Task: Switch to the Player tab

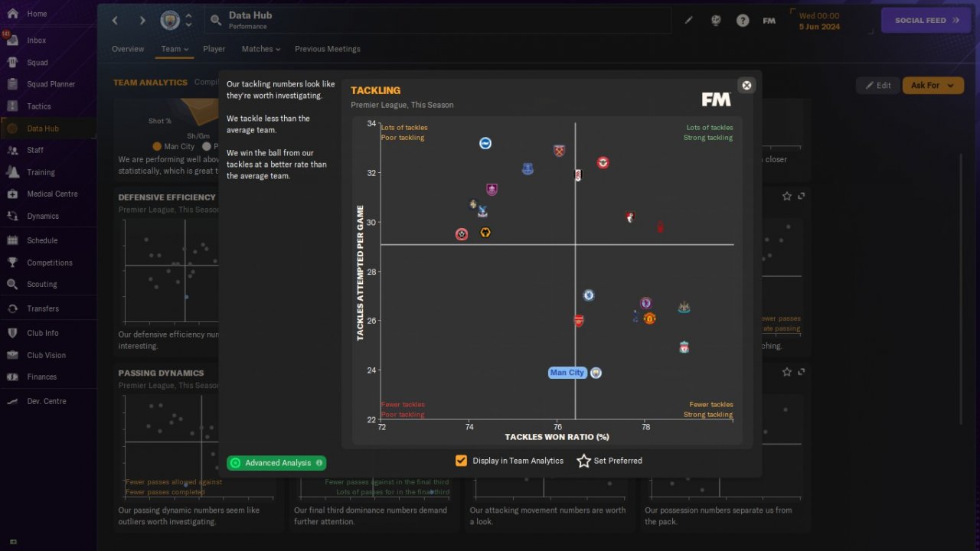Action: tap(214, 49)
